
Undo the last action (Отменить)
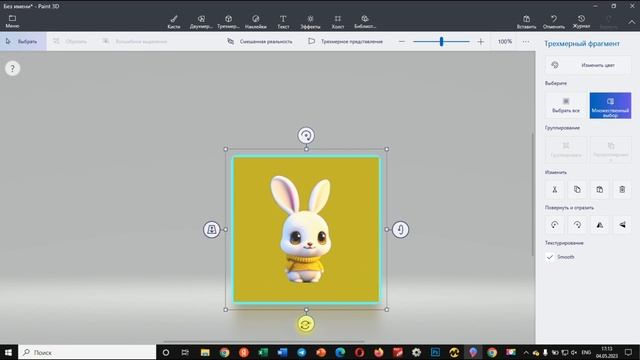tap(554, 22)
